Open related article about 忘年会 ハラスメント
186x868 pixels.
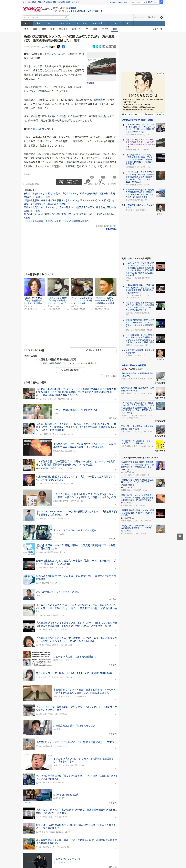69,195
